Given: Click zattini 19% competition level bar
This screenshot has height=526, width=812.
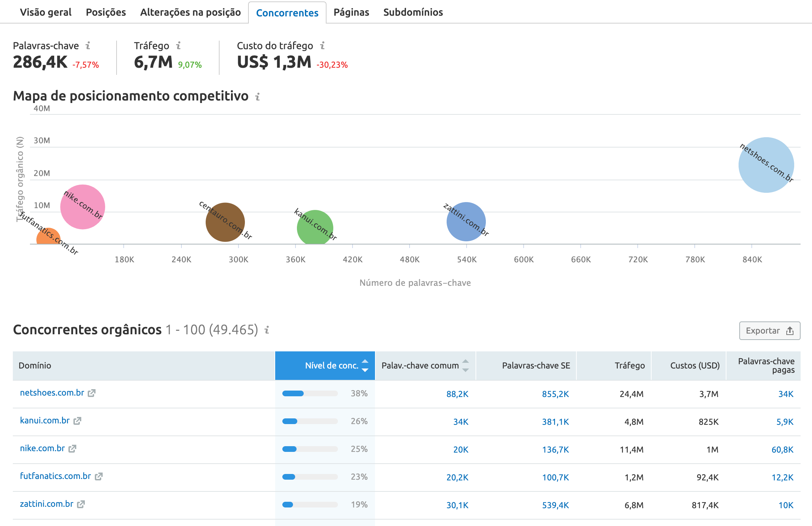Looking at the screenshot, I should pos(310,505).
